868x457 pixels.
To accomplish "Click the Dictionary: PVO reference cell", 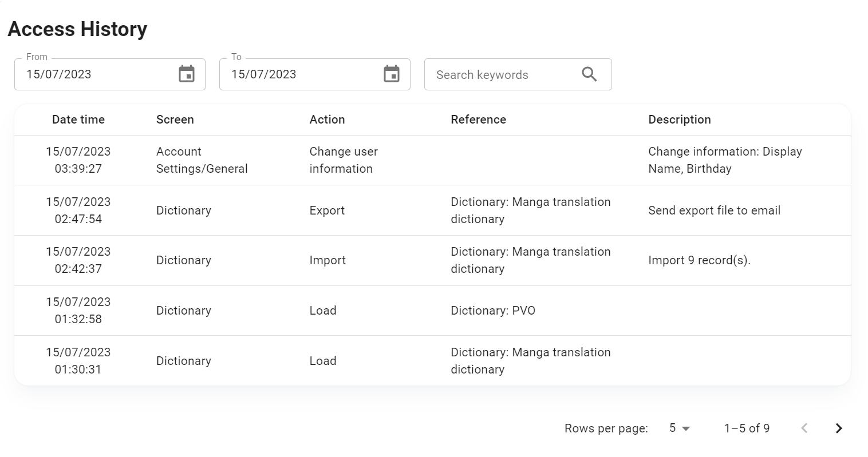I will tap(493, 311).
